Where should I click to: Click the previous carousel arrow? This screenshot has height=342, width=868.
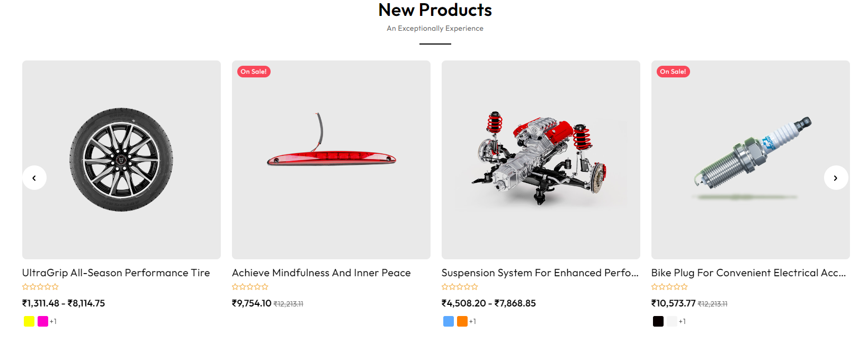click(x=34, y=178)
